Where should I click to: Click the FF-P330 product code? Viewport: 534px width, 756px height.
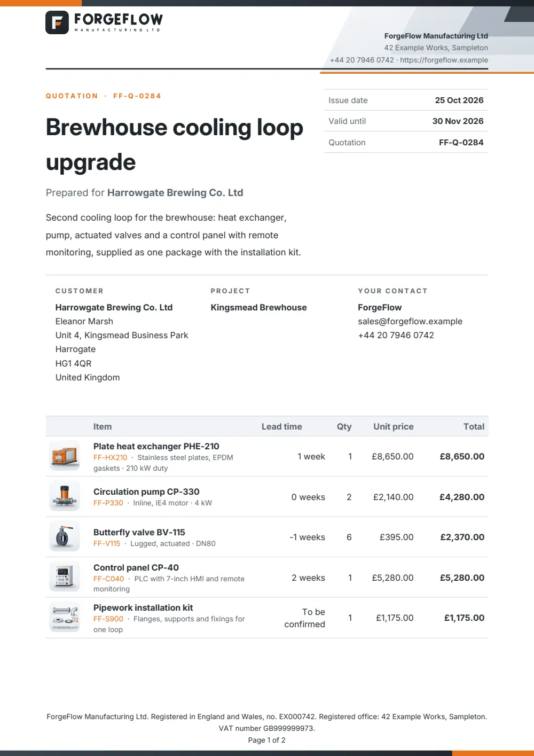pyautogui.click(x=108, y=503)
